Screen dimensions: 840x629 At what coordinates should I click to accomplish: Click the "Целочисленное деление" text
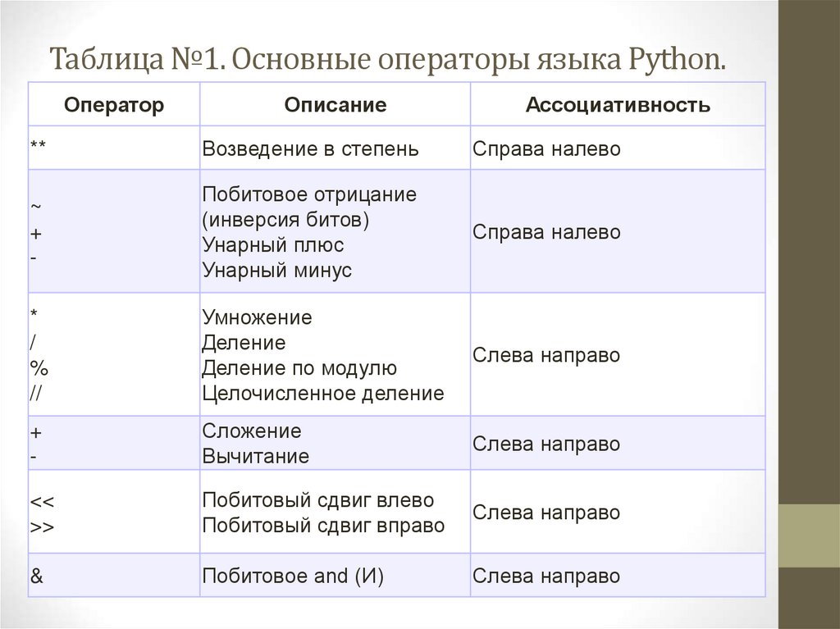pos(322,394)
